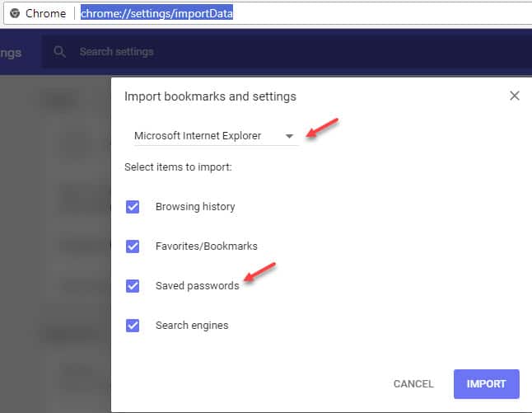Open the Microsoft Internet Explorer browser dropdown
Viewport: 532px width, 413px height.
216,136
